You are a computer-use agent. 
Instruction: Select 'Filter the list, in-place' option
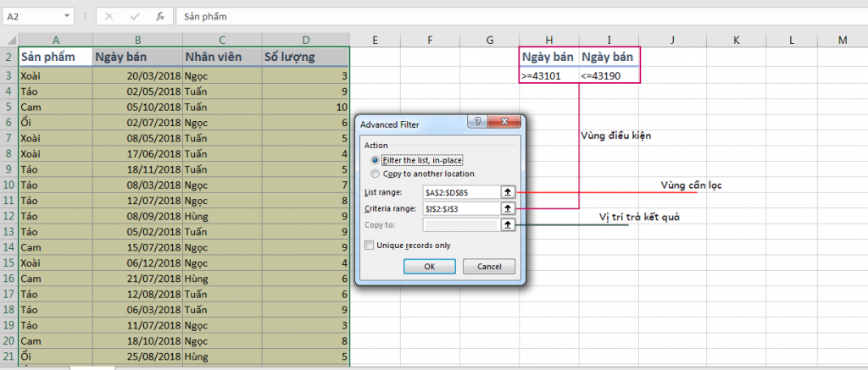click(376, 160)
